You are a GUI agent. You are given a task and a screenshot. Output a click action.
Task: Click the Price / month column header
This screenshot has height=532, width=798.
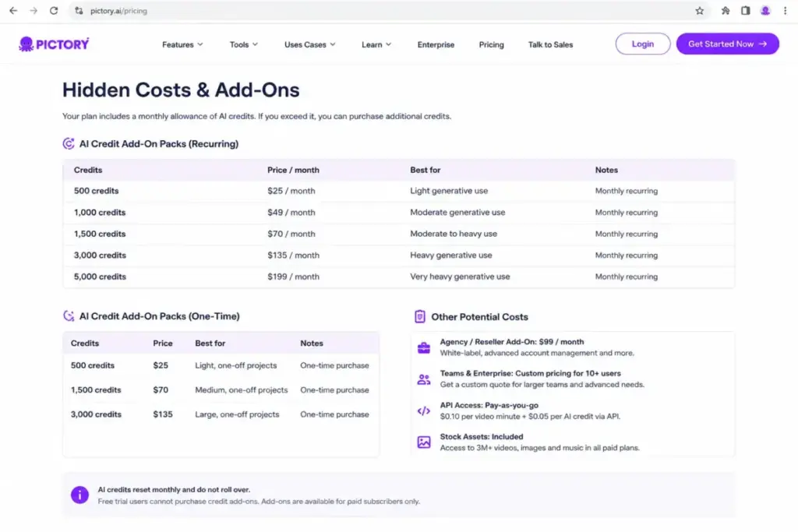coord(293,170)
